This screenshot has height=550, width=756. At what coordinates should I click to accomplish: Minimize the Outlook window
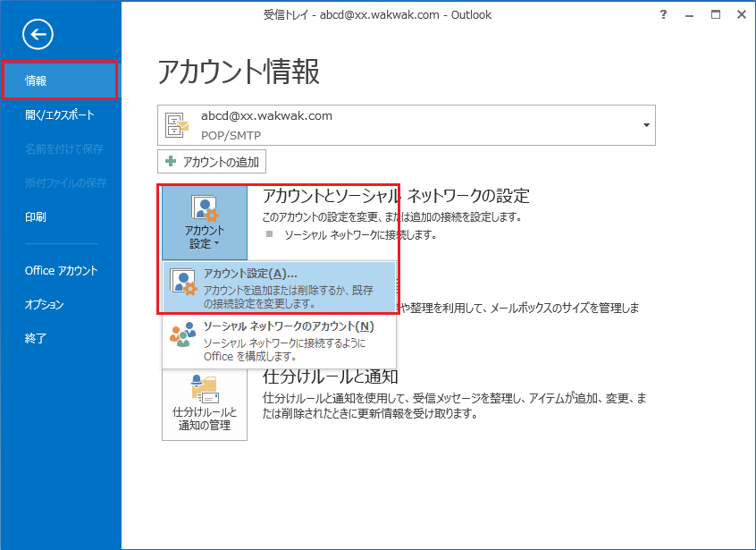[690, 15]
